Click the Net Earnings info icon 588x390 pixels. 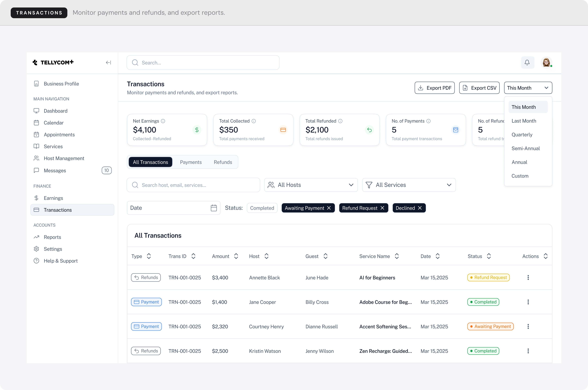point(163,121)
